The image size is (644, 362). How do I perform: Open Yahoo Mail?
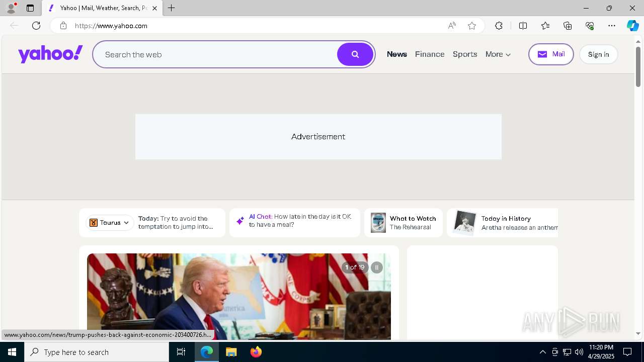[551, 54]
